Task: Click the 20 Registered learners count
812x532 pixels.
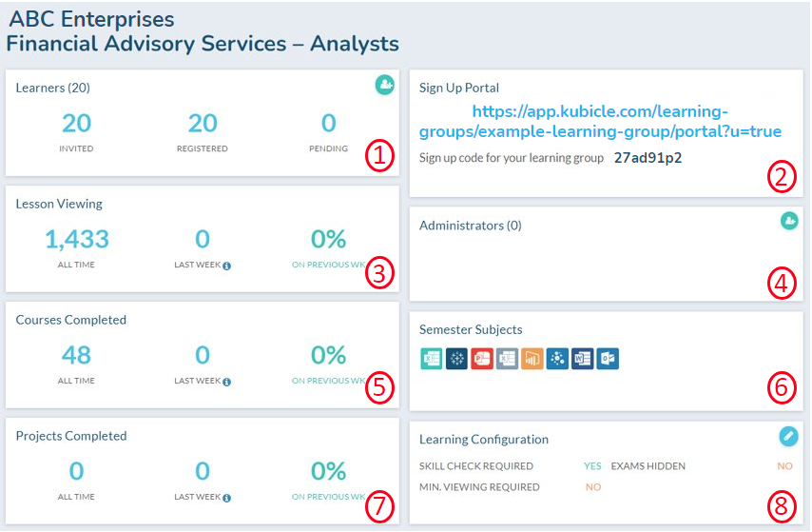Action: click(x=203, y=124)
